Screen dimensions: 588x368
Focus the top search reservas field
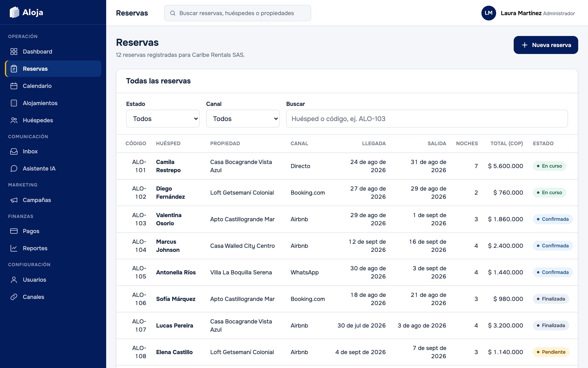238,13
